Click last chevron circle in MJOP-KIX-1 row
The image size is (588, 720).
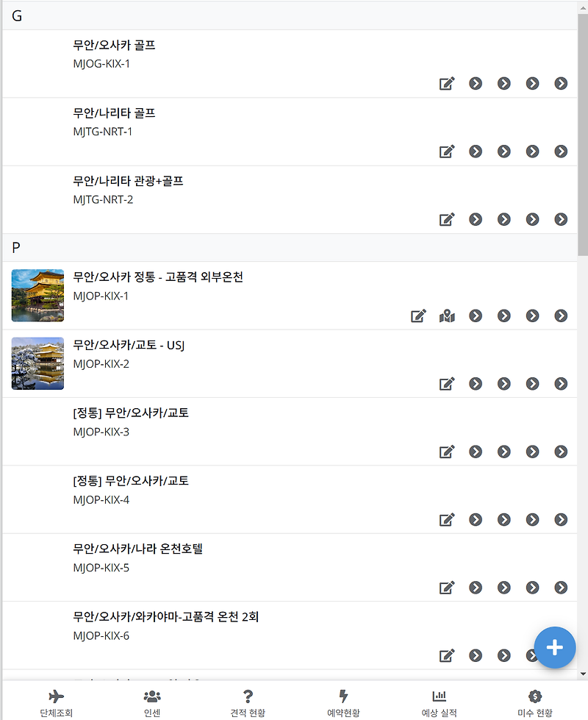tap(561, 316)
